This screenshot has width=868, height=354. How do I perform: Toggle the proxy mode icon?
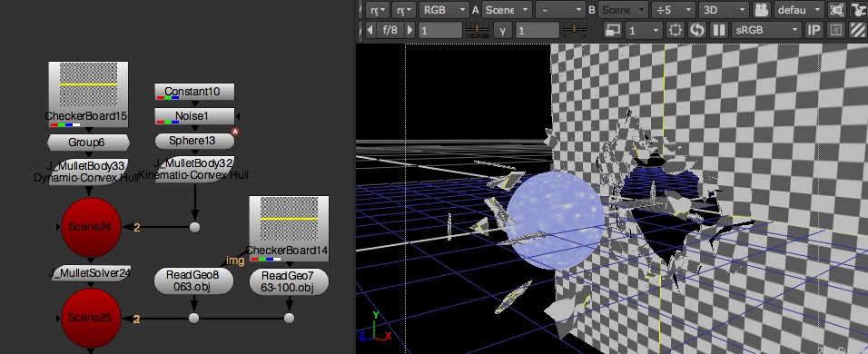click(x=612, y=30)
